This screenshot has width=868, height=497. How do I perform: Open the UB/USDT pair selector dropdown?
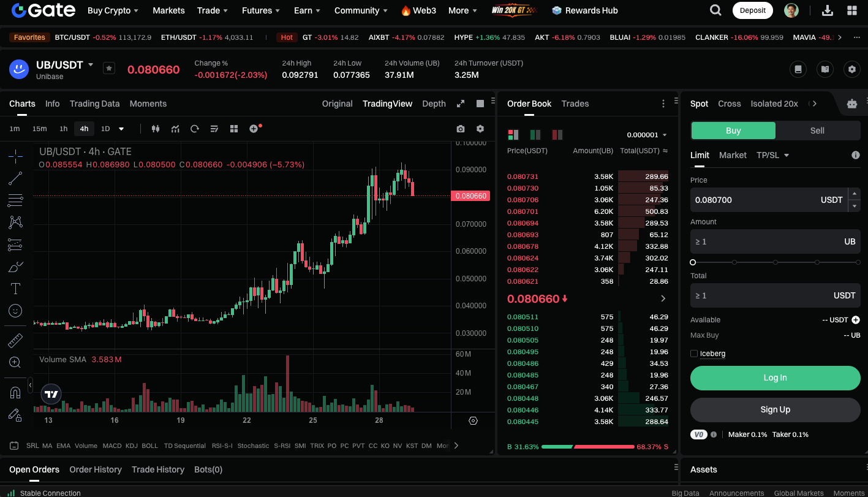[x=91, y=64]
